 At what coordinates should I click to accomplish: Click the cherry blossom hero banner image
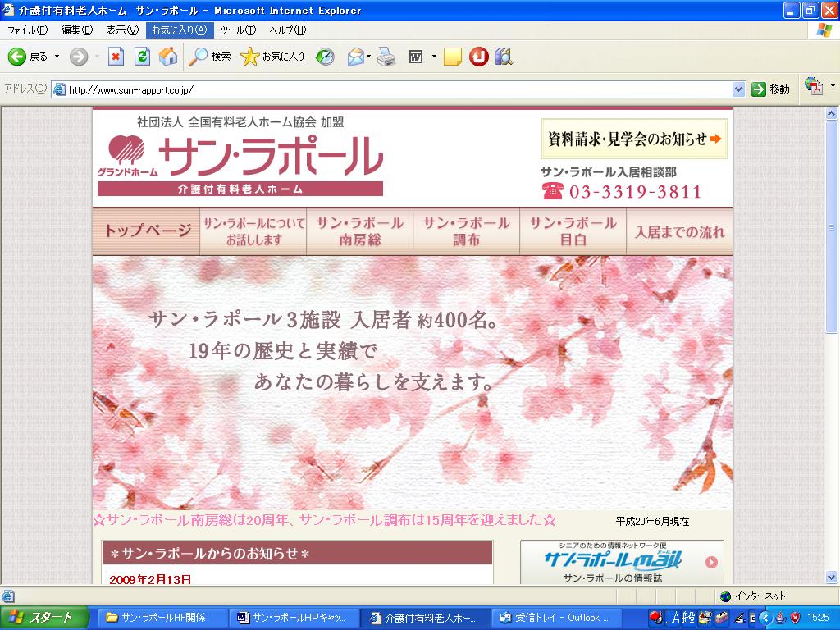click(x=413, y=382)
